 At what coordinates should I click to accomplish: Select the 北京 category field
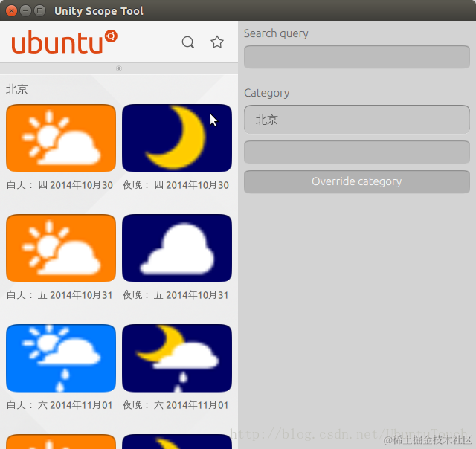[357, 120]
